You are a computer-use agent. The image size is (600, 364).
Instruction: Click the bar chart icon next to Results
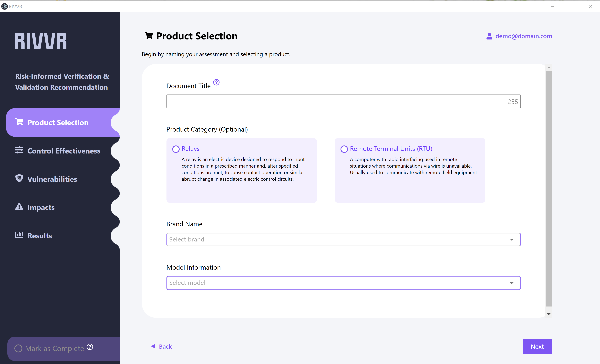tap(19, 235)
